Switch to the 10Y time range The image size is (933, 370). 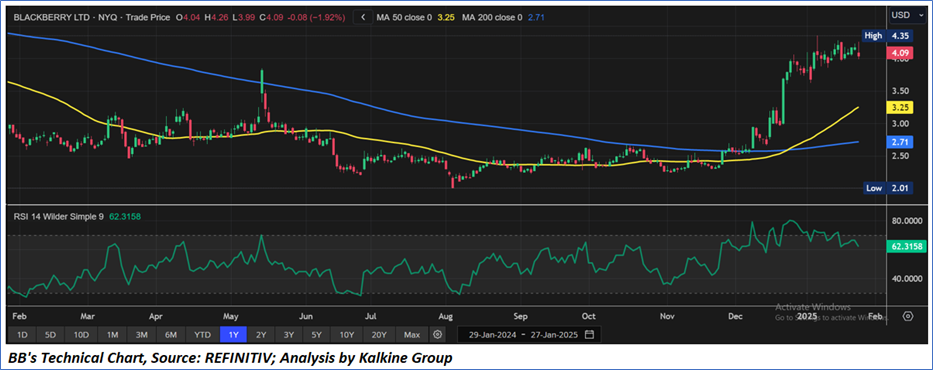(x=346, y=335)
